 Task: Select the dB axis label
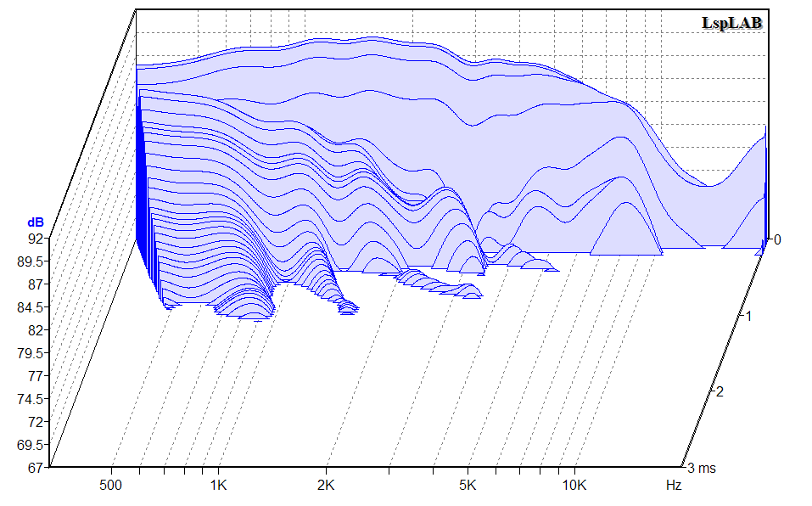36,222
